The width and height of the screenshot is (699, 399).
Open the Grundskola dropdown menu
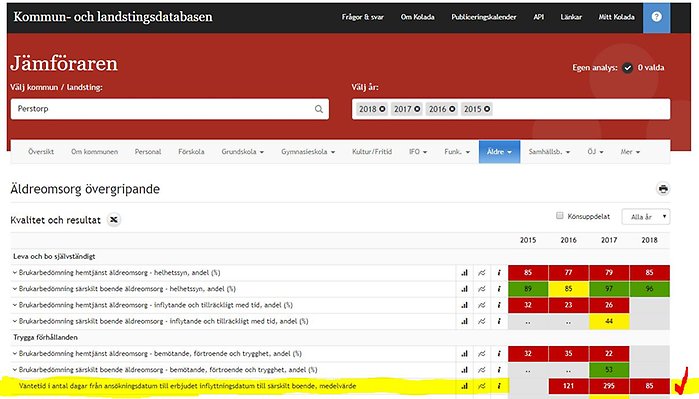[243, 152]
